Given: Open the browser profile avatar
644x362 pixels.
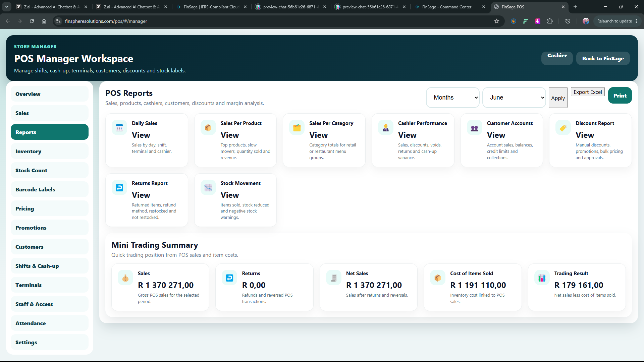Looking at the screenshot, I should tap(586, 21).
